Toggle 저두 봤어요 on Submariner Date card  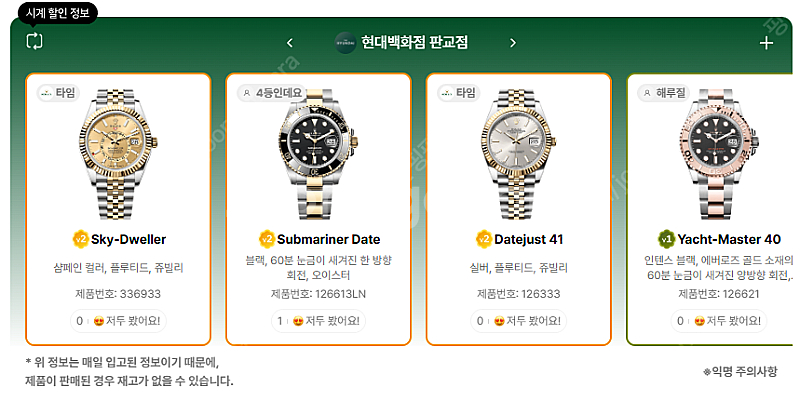[318, 321]
